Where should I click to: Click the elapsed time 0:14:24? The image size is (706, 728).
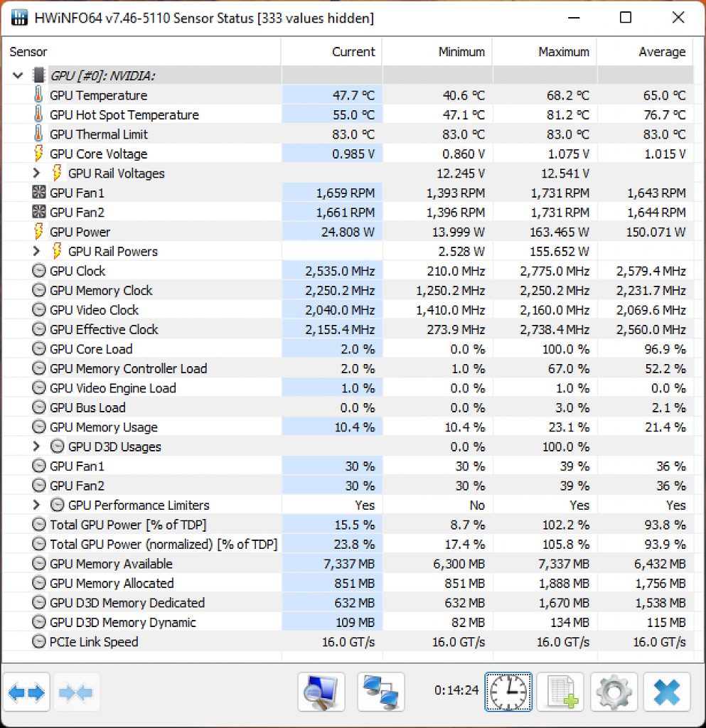456,690
